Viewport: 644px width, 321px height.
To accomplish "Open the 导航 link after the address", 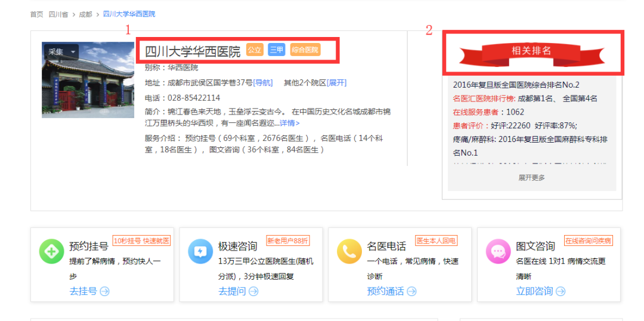I will point(263,82).
